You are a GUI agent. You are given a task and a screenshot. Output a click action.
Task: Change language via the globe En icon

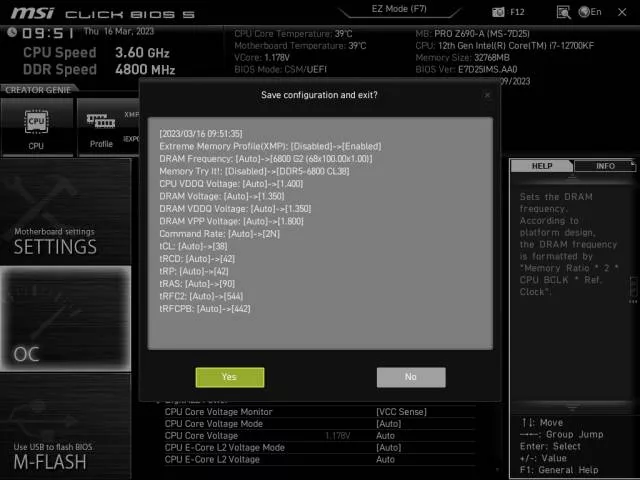click(x=590, y=12)
